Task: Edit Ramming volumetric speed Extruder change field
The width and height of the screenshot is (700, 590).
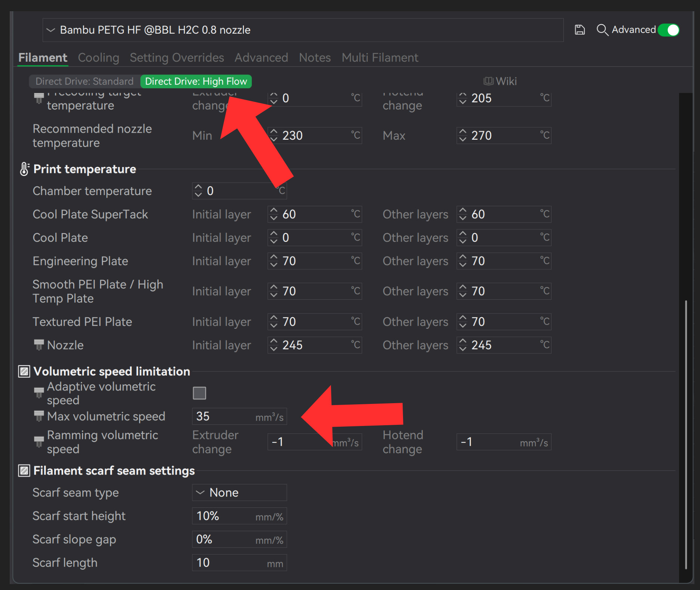Action: pos(315,442)
